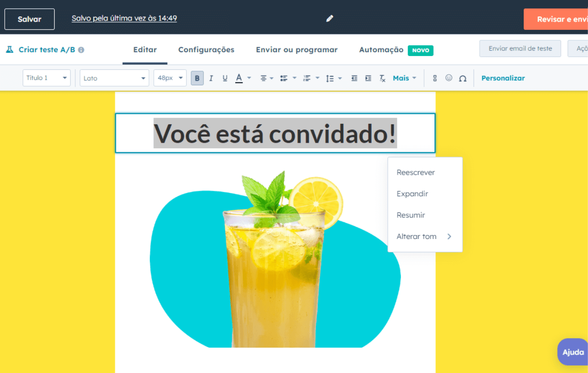The image size is (588, 373).
Task: Open the emoji picker icon
Action: coord(449,78)
